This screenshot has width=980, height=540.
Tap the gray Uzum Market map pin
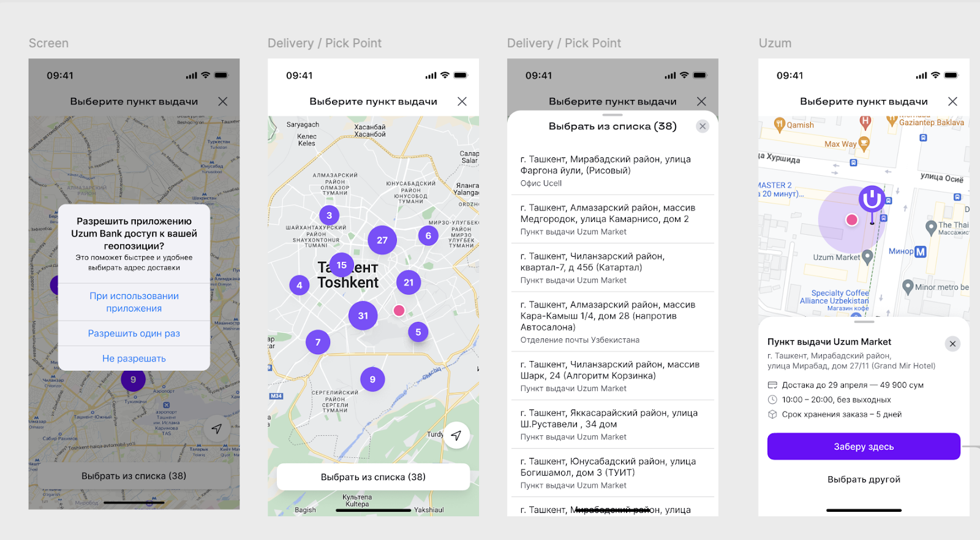tap(867, 257)
